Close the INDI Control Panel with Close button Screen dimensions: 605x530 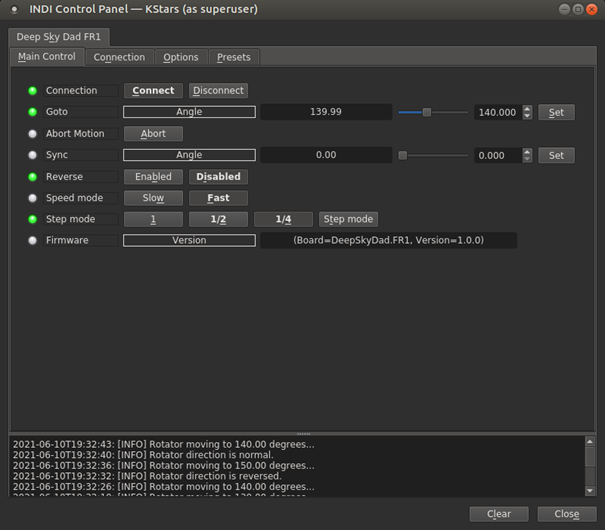pos(567,514)
